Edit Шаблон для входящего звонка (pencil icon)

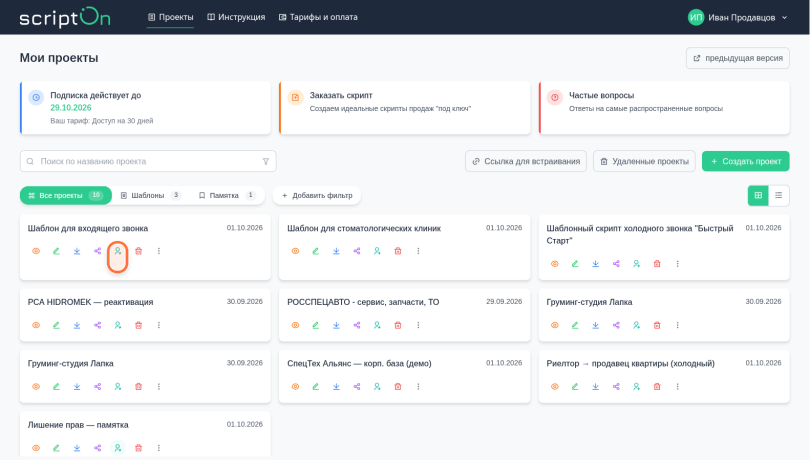[x=56, y=251]
